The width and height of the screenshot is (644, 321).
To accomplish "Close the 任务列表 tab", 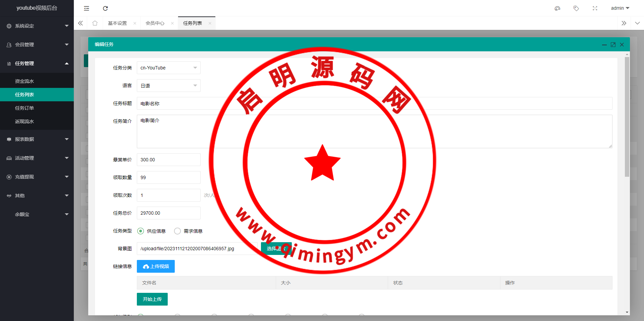I will (210, 23).
